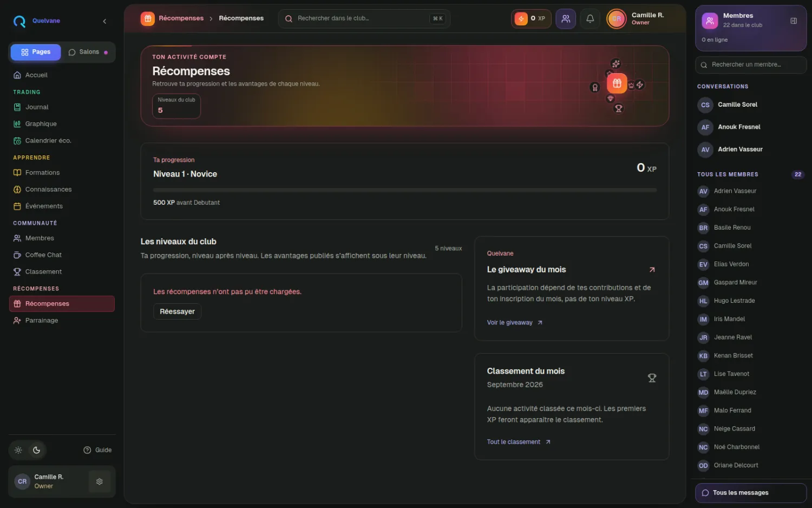Open the Événements page
The image size is (812, 508).
point(62,206)
